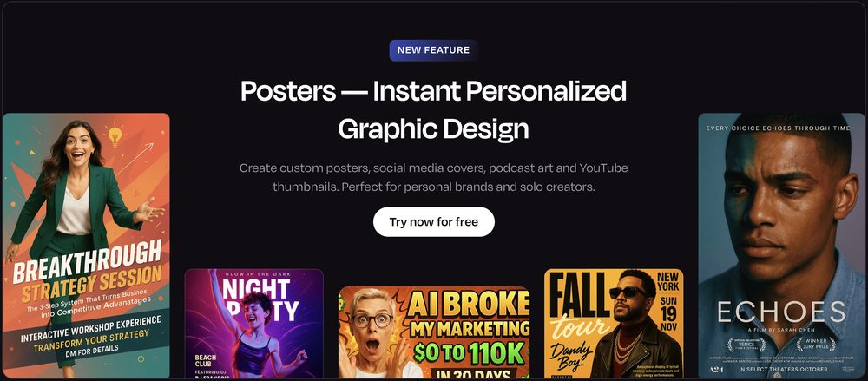Click the A24 logo on Echoes poster
The height and width of the screenshot is (381, 868).
(x=716, y=368)
